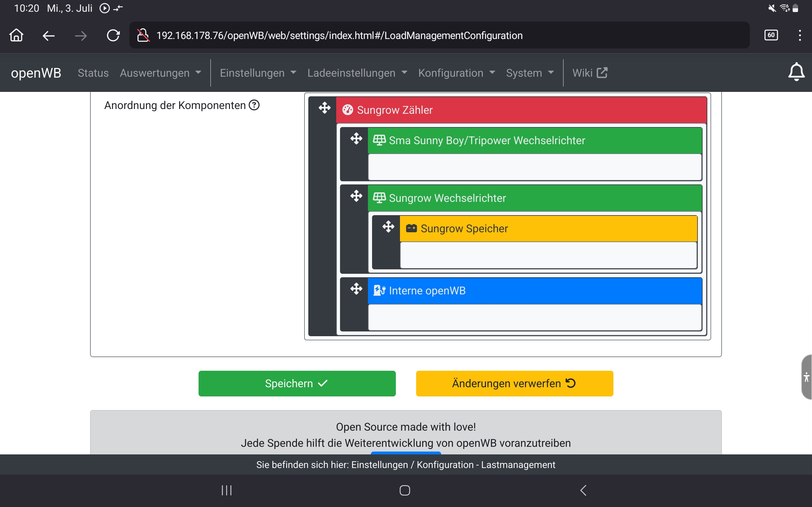Viewport: 812px width, 507px height.
Task: Click the move handle for Sungrow Wechselrichter
Action: click(x=356, y=196)
